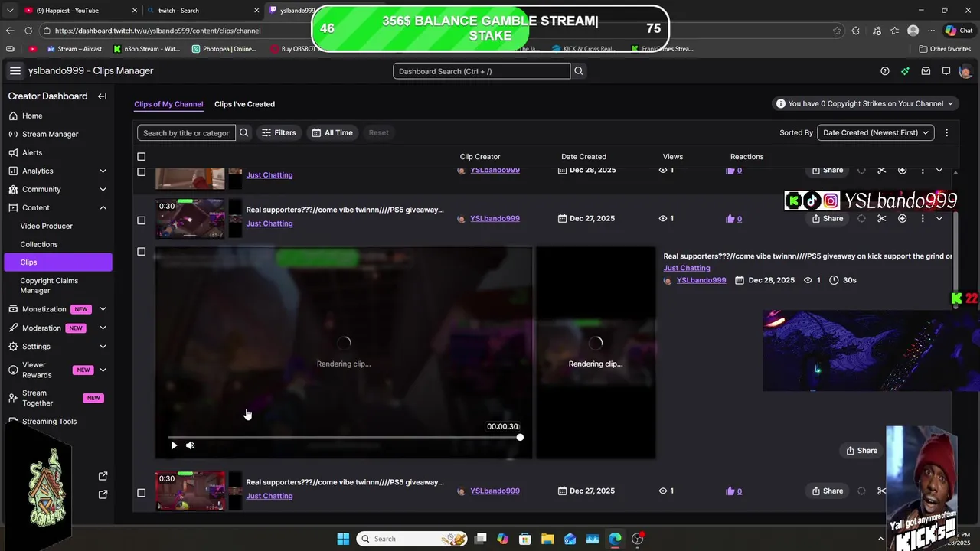Switch to Clips of My Channel tab

pyautogui.click(x=168, y=104)
